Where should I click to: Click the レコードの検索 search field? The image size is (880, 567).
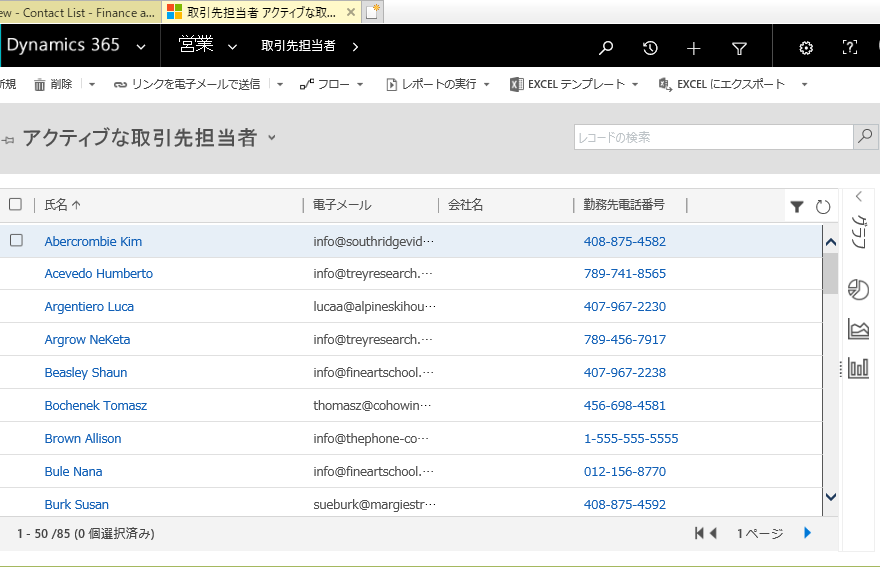pos(713,137)
